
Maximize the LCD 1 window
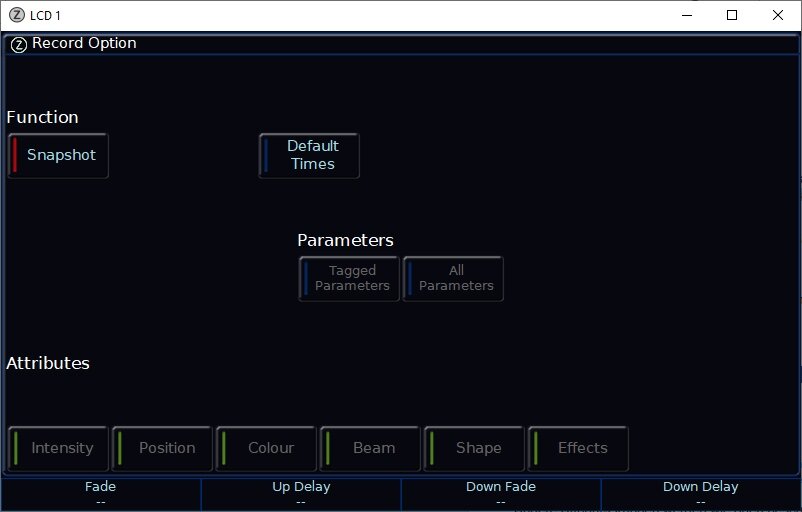732,15
